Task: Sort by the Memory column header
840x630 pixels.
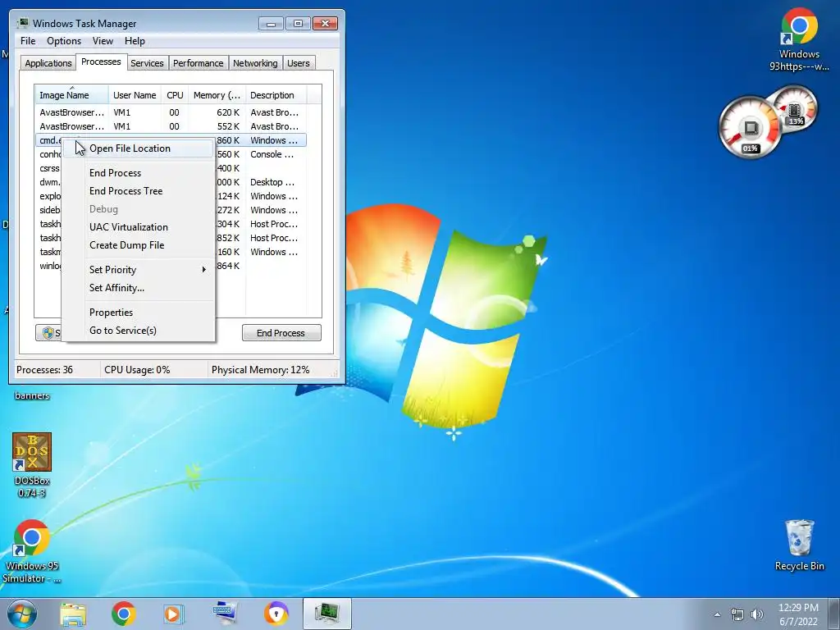Action: 217,95
